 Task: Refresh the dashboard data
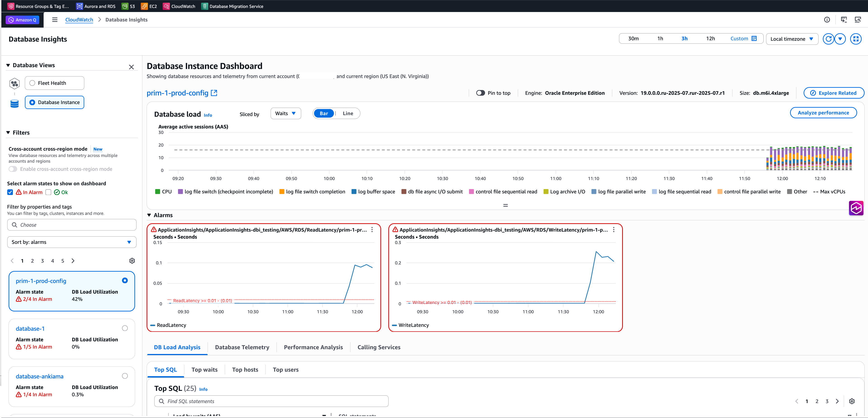(828, 39)
